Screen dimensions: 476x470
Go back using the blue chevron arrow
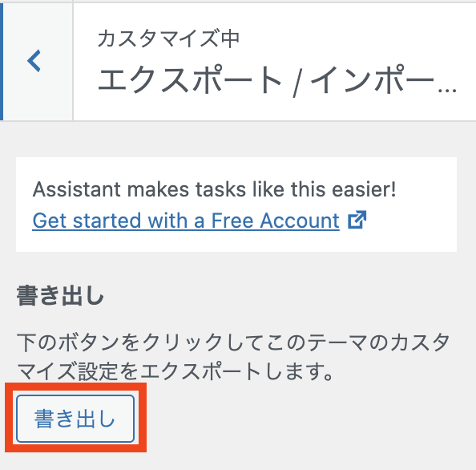click(34, 61)
